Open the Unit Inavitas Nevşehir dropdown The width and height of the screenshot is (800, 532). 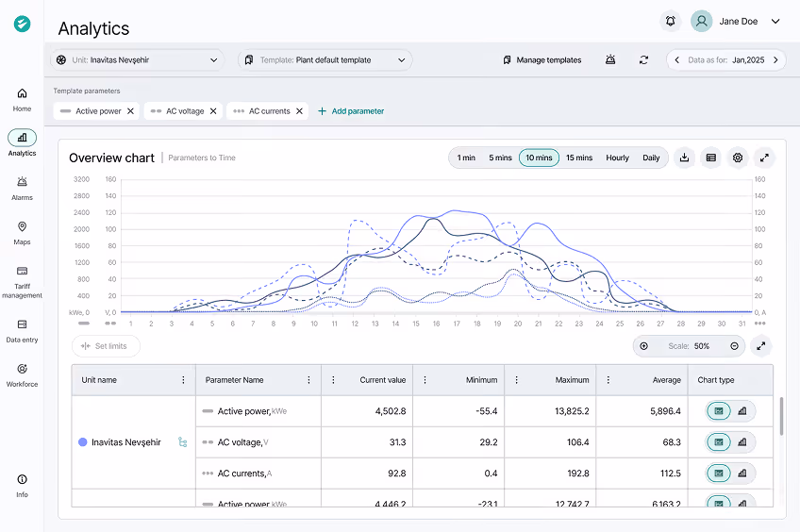point(138,60)
